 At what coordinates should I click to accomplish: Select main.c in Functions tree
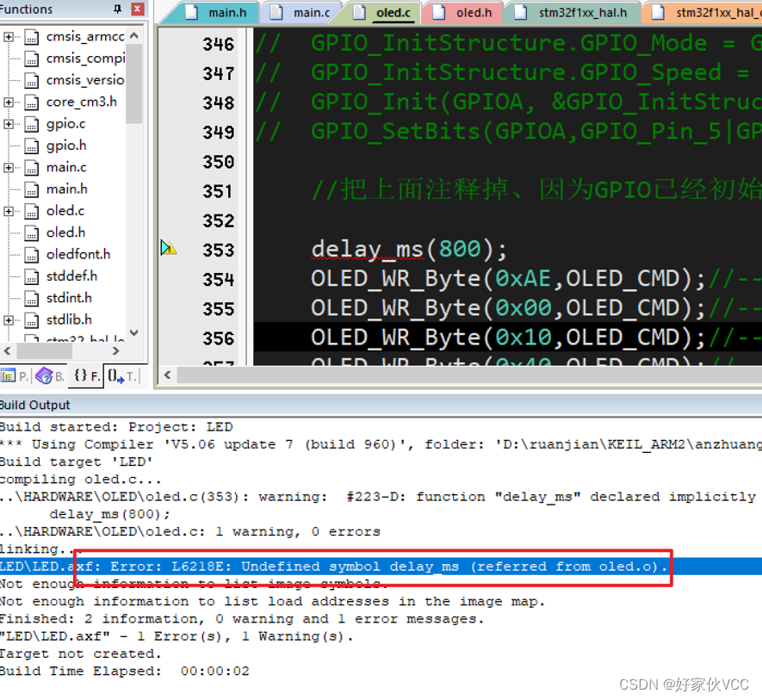pyautogui.click(x=66, y=167)
